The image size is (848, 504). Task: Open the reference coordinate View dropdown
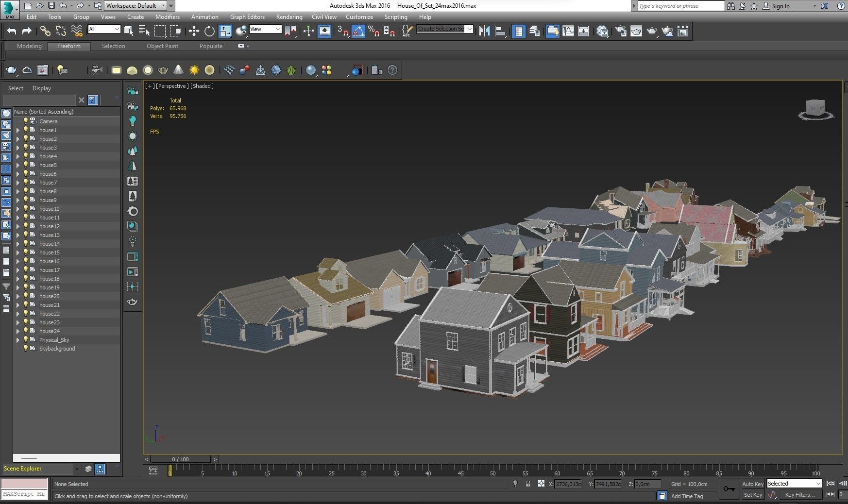coord(265,29)
